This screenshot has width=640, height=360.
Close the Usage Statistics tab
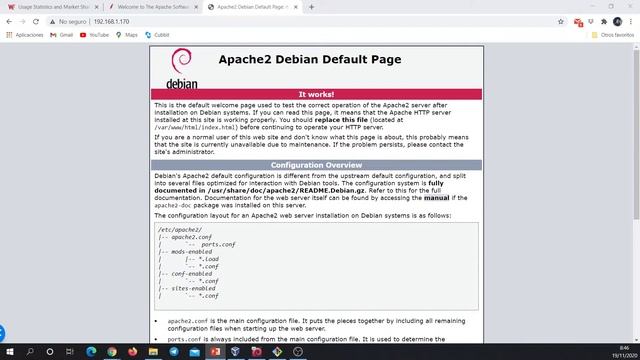[x=97, y=7]
